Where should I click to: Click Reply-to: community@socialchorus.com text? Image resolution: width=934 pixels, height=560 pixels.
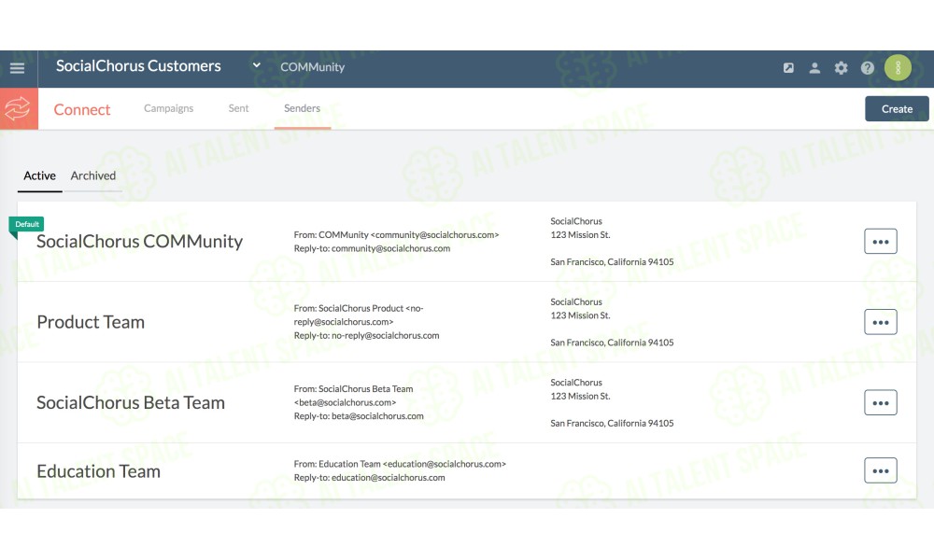373,249
